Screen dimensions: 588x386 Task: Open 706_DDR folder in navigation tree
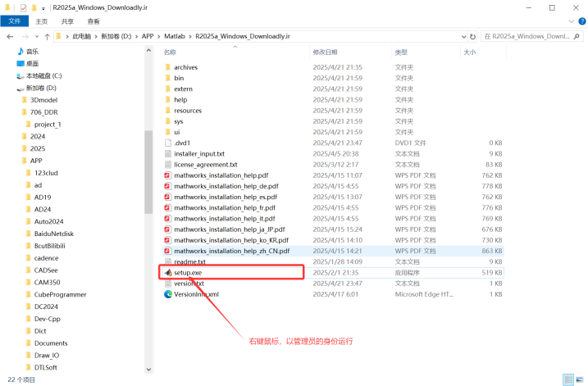pos(44,112)
